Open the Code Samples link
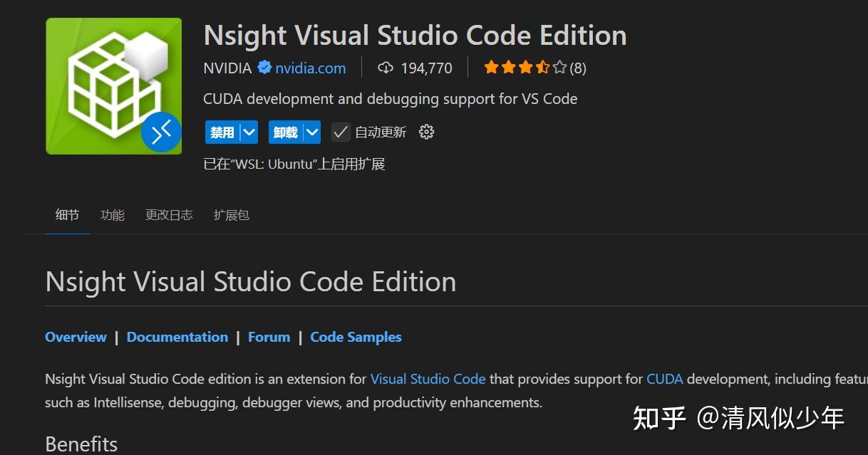 pyautogui.click(x=356, y=337)
